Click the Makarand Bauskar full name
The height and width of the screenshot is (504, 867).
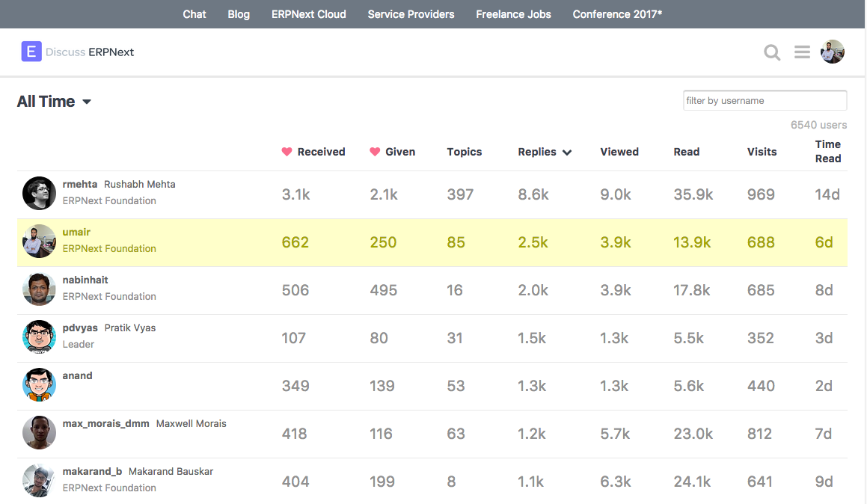[x=171, y=471]
